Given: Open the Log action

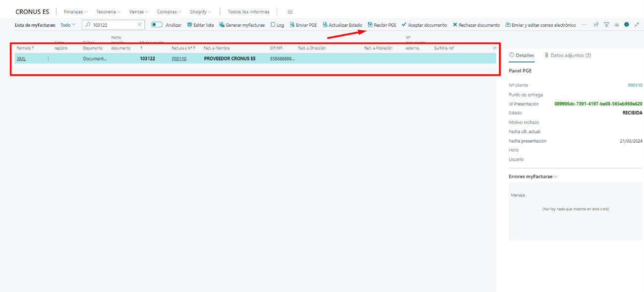Looking at the screenshot, I should [277, 25].
